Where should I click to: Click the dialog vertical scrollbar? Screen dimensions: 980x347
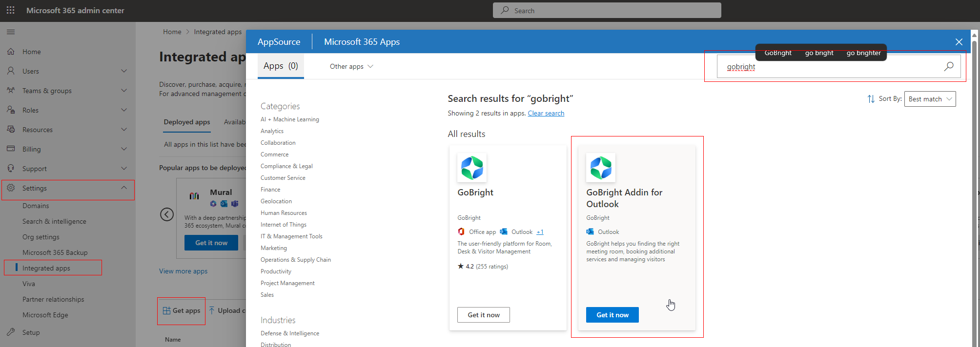[974, 190]
